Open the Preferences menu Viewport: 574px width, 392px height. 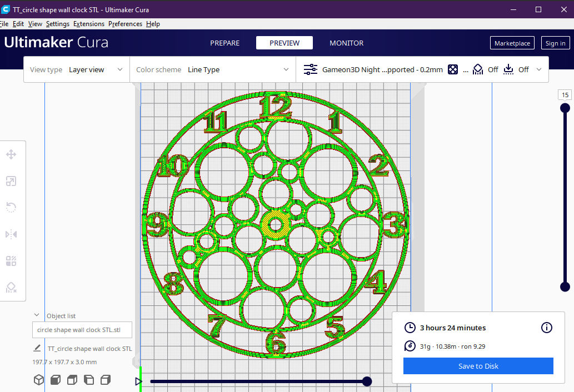(x=125, y=24)
